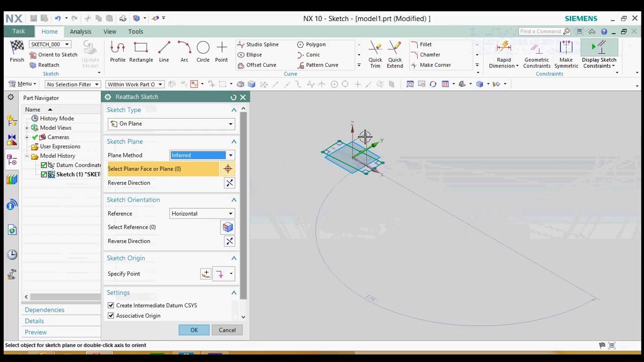Open Geometric Constraints tool
The height and width of the screenshot is (362, 644).
pyautogui.click(x=537, y=55)
